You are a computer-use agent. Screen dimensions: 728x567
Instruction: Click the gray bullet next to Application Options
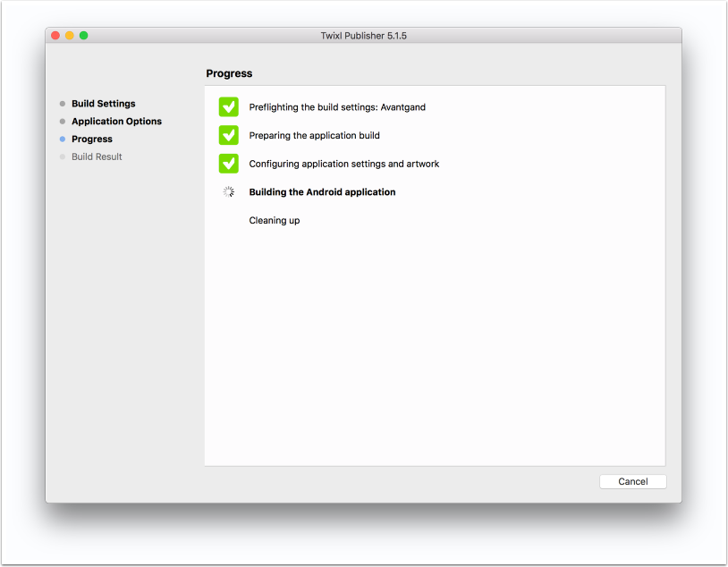[63, 122]
